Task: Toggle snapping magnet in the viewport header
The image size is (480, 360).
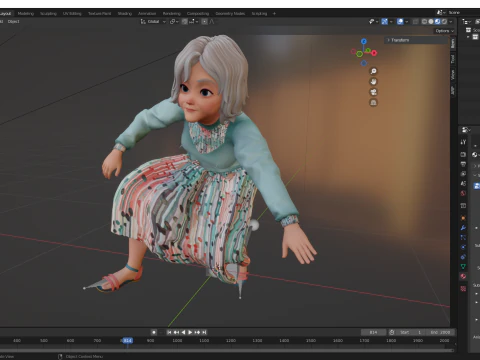Action: tap(184, 22)
